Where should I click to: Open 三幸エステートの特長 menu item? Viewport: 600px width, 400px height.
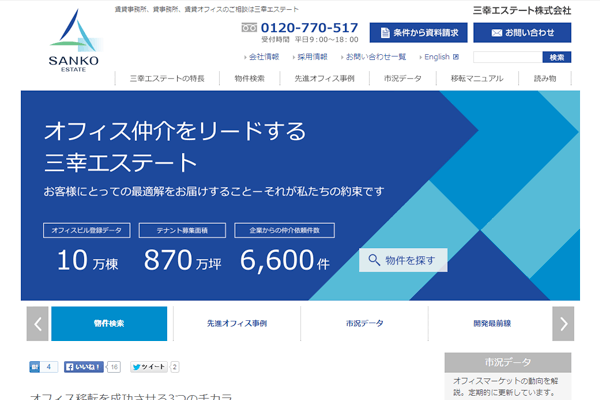167,78
